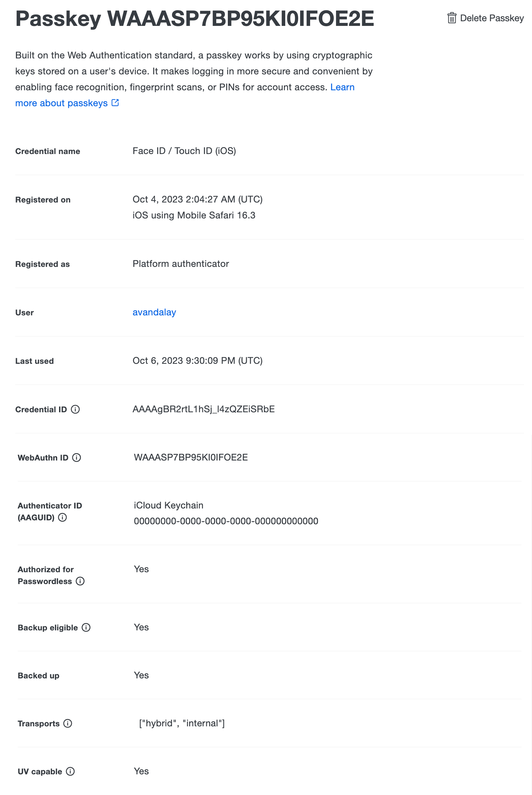Click the info icon next to Transports
Image resolution: width=532 pixels, height=795 pixels.
[x=68, y=723]
